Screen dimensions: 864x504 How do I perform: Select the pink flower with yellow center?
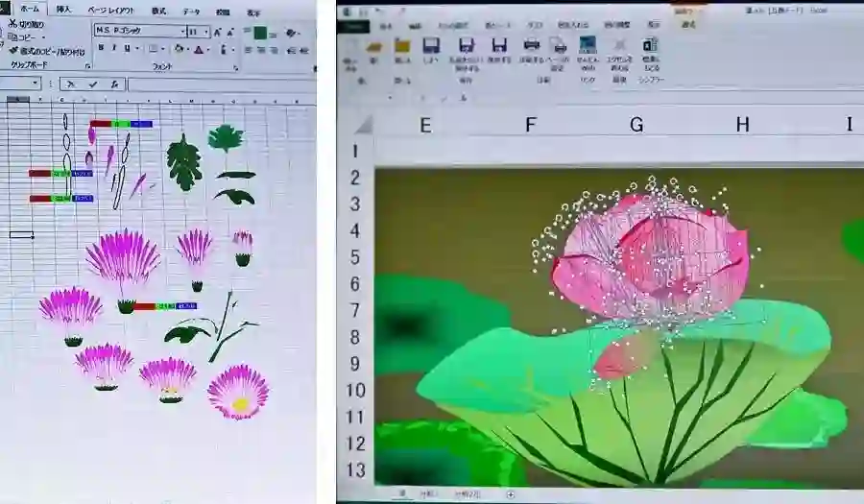tap(238, 393)
